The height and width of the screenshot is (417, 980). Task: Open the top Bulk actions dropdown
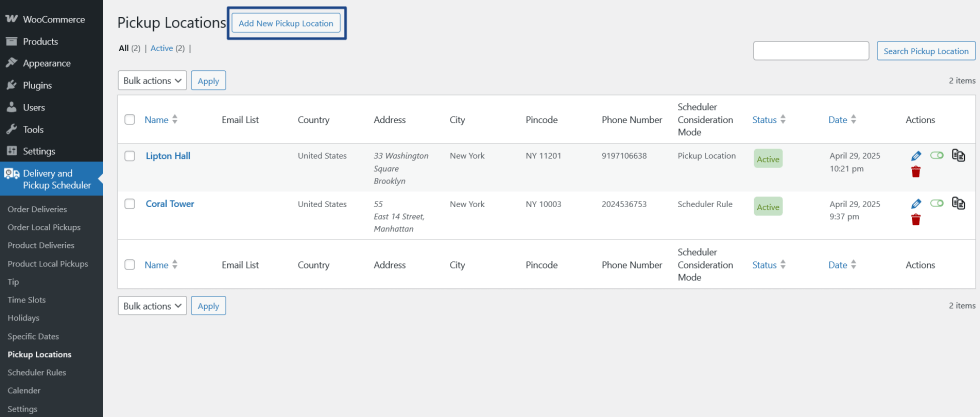coord(152,80)
